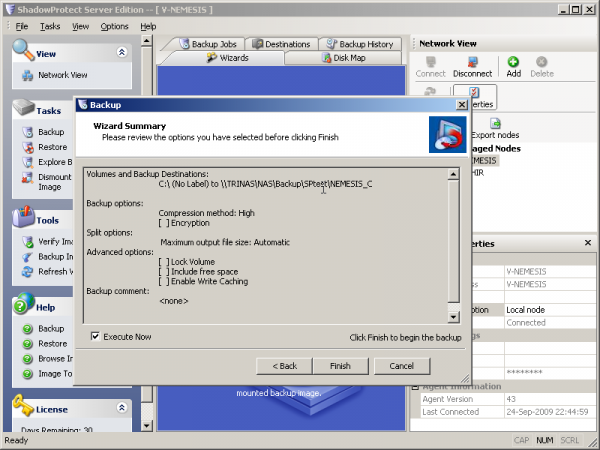The height and width of the screenshot is (450, 600).
Task: Click the globe help icon in Help header
Action: (23, 304)
